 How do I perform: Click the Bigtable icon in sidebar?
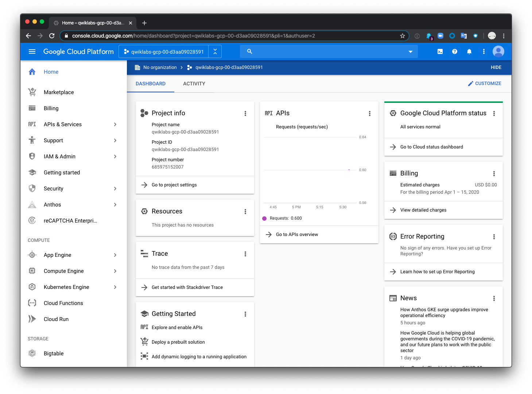pos(32,354)
